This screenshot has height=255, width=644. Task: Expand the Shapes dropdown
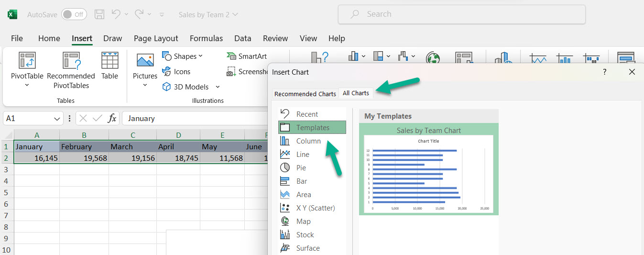(200, 56)
